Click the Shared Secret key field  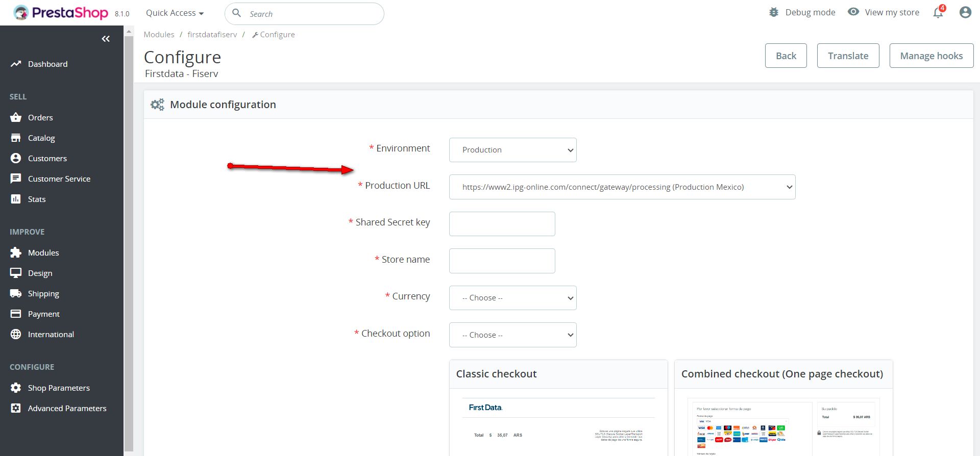[502, 224]
